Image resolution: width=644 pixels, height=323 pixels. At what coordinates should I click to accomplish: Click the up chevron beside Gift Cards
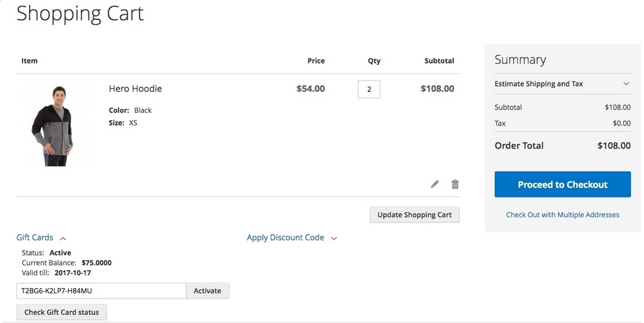(x=63, y=238)
